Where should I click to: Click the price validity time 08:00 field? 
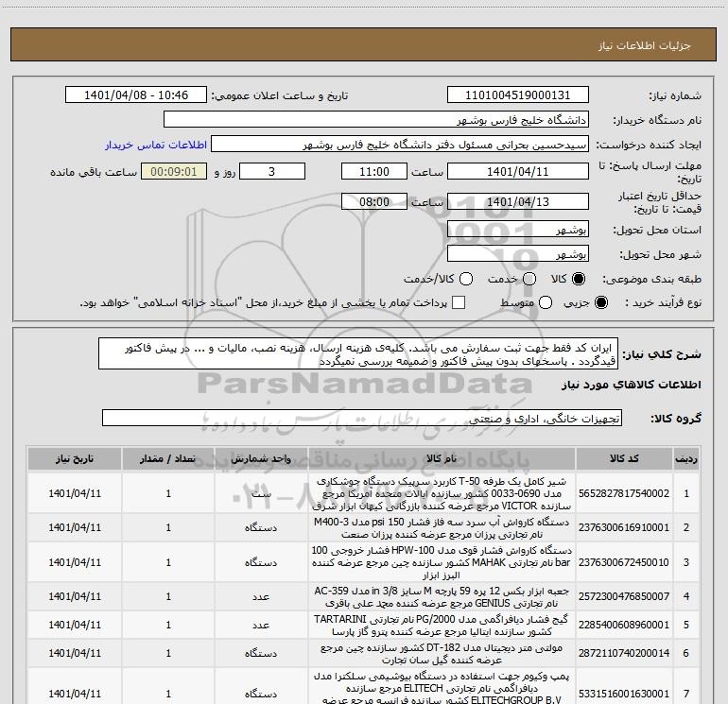point(374,201)
